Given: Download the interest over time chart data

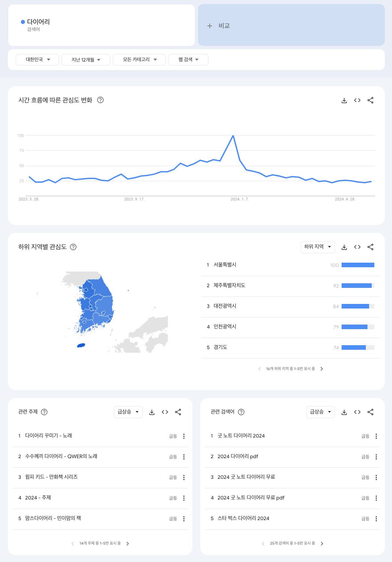Looking at the screenshot, I should pos(344,100).
